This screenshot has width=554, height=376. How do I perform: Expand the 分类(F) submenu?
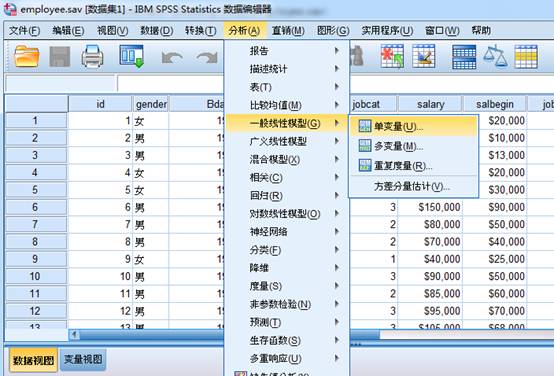(286, 250)
